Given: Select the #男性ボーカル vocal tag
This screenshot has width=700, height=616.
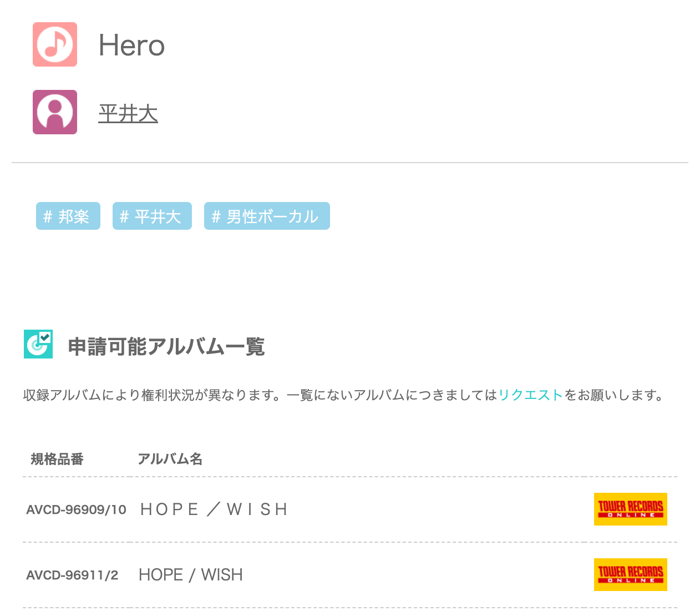Looking at the screenshot, I should [x=267, y=216].
